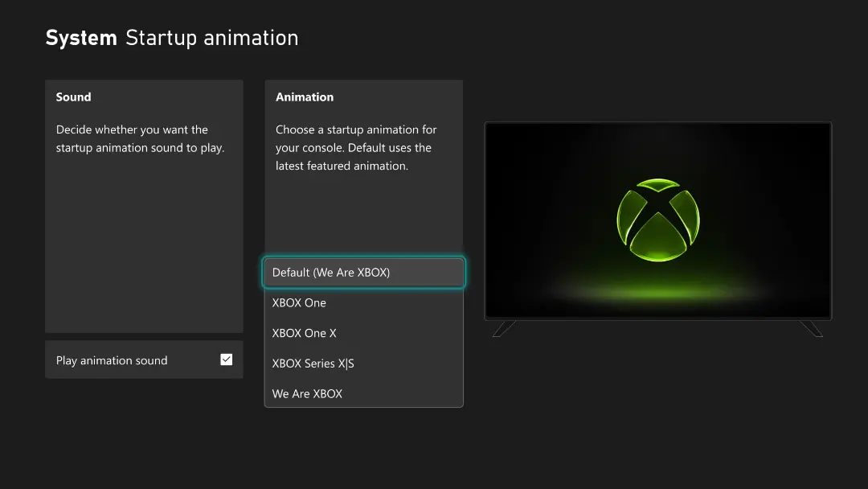Click the 'Choose a startup animation' description text
Screen dimensions: 868x489
coord(356,147)
